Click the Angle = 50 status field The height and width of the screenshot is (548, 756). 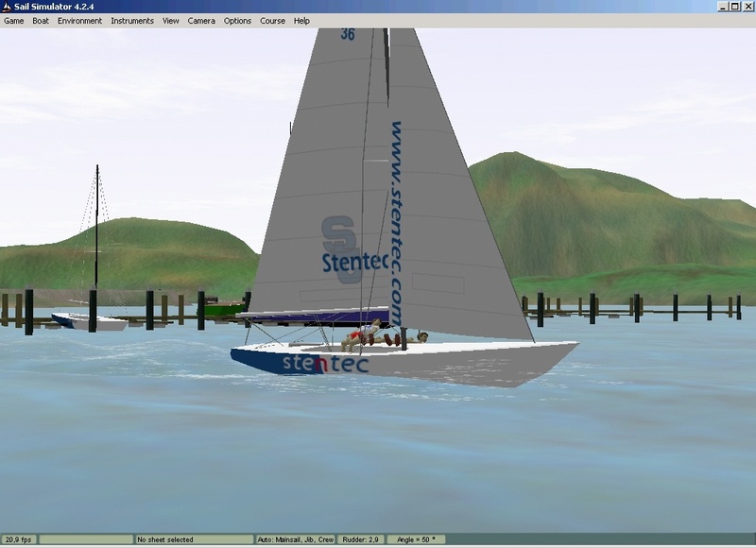point(416,539)
